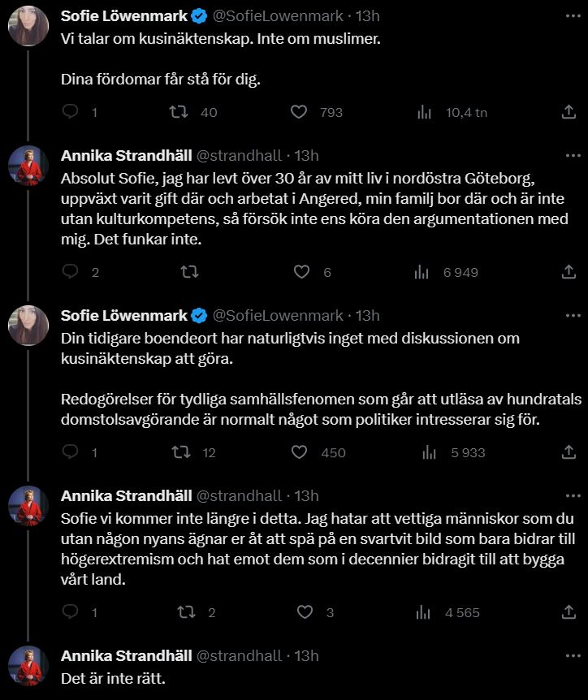The width and height of the screenshot is (588, 700).
Task: Like the tweet with 450 likes
Action: tap(299, 452)
